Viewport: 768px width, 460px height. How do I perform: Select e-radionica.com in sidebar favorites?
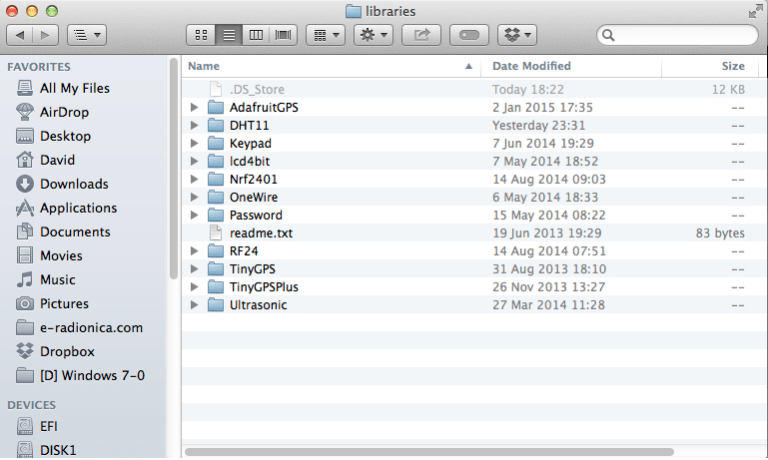[91, 328]
